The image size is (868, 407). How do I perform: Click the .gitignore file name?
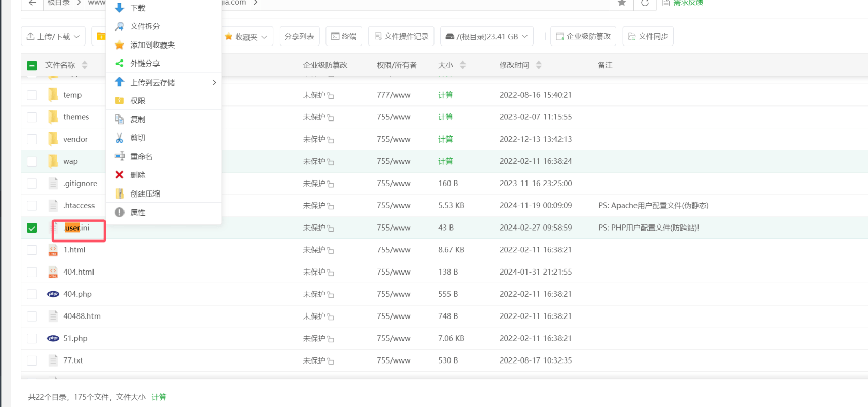point(80,184)
